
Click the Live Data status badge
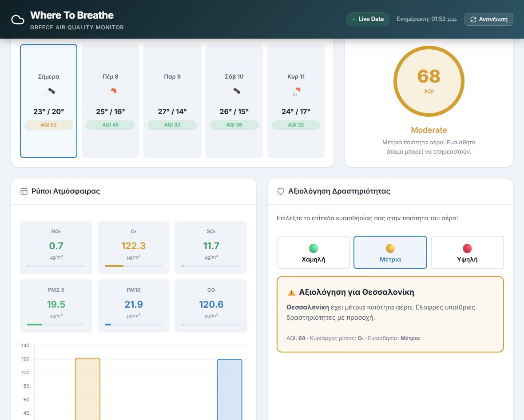coord(368,19)
